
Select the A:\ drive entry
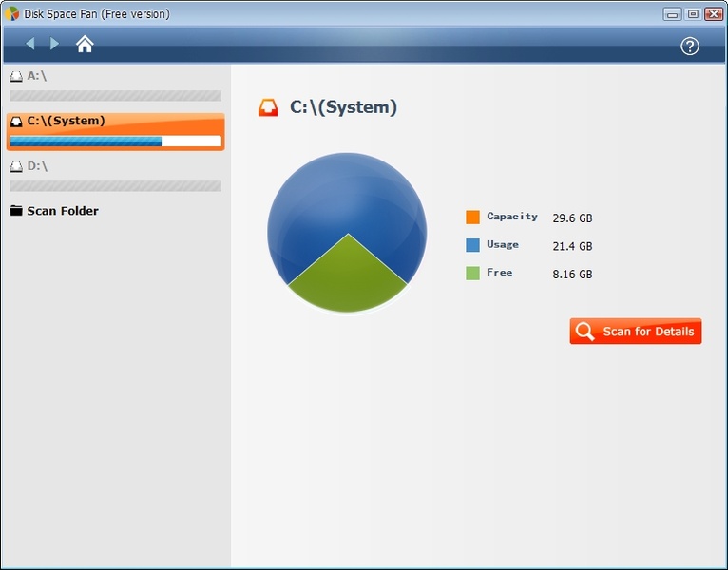(116, 85)
